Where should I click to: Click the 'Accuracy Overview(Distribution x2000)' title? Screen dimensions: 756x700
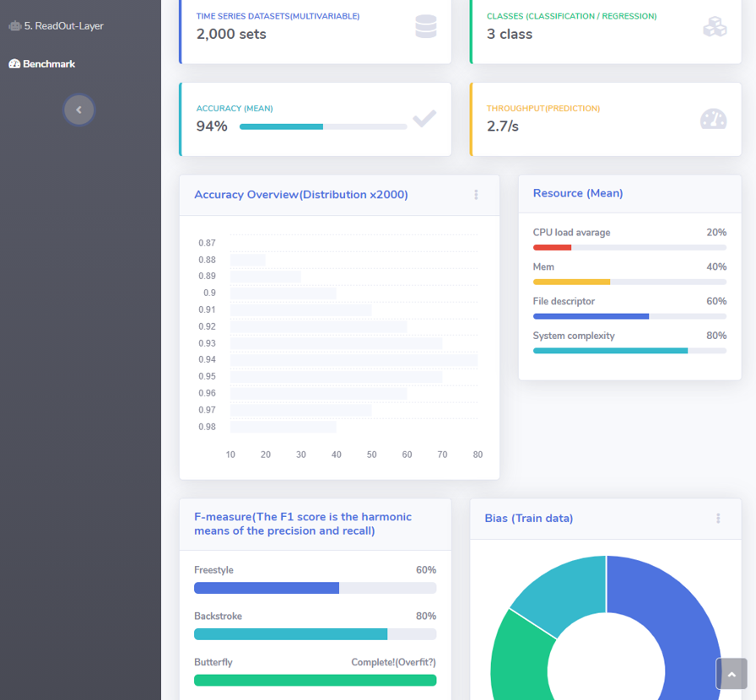[301, 195]
